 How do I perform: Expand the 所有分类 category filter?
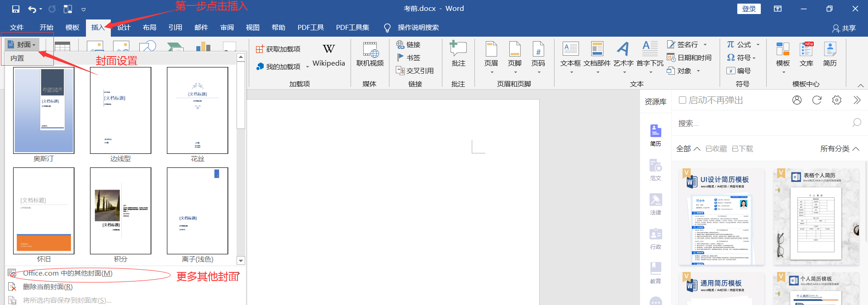[840, 148]
